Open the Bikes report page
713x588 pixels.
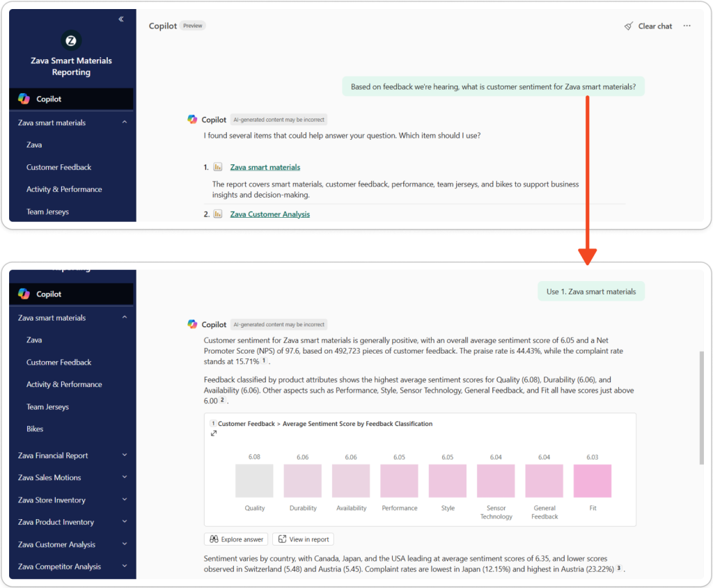tap(35, 429)
